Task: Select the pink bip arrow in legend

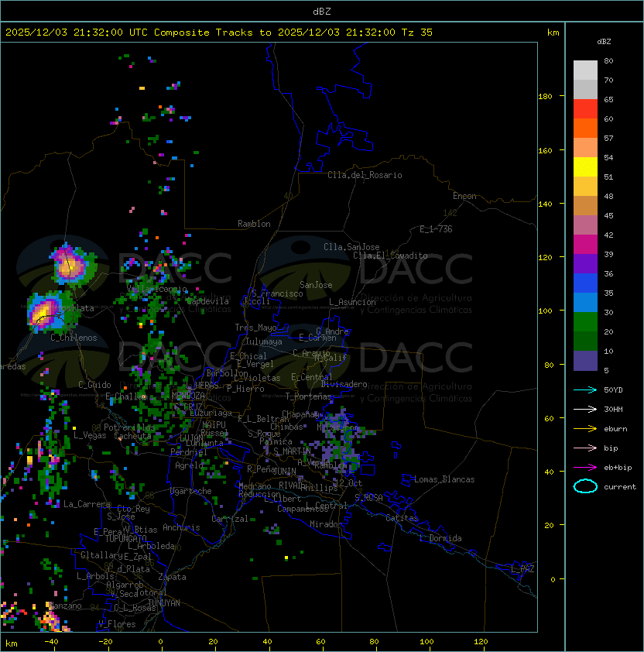Action: (585, 448)
